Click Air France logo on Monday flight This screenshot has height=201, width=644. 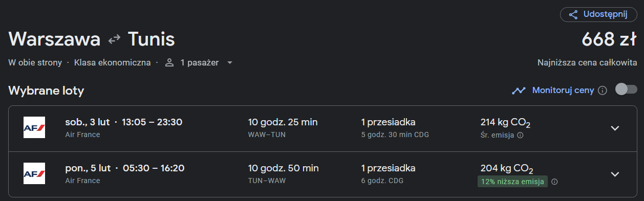tap(34, 173)
